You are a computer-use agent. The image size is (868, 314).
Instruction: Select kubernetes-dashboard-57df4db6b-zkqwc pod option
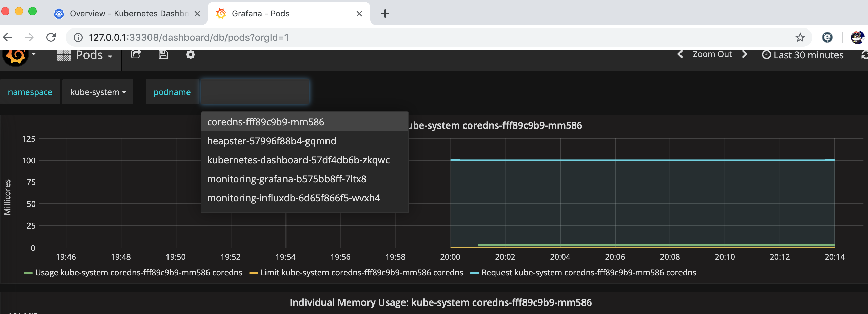pos(304,160)
